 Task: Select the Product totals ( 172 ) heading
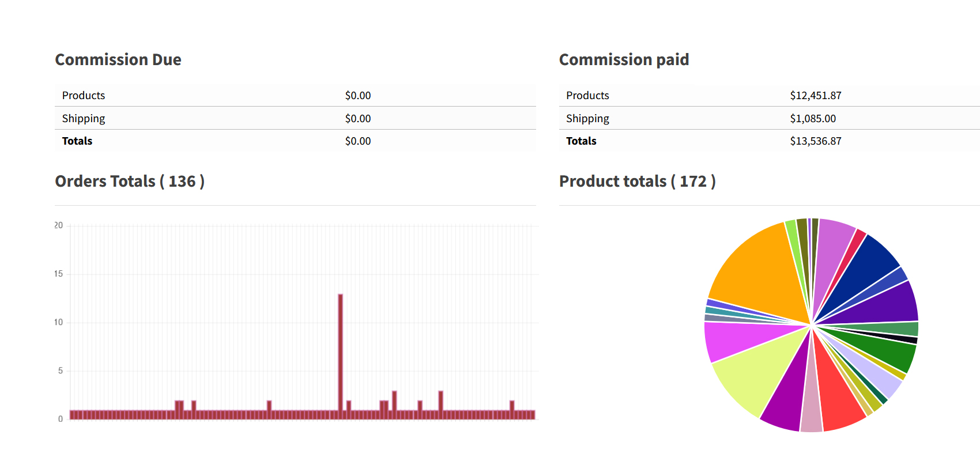(x=637, y=182)
